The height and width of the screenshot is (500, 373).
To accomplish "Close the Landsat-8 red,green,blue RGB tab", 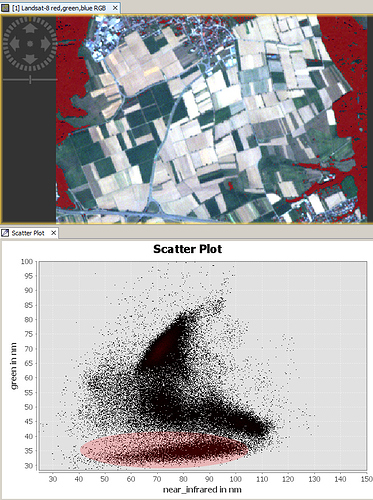I will (x=115, y=8).
